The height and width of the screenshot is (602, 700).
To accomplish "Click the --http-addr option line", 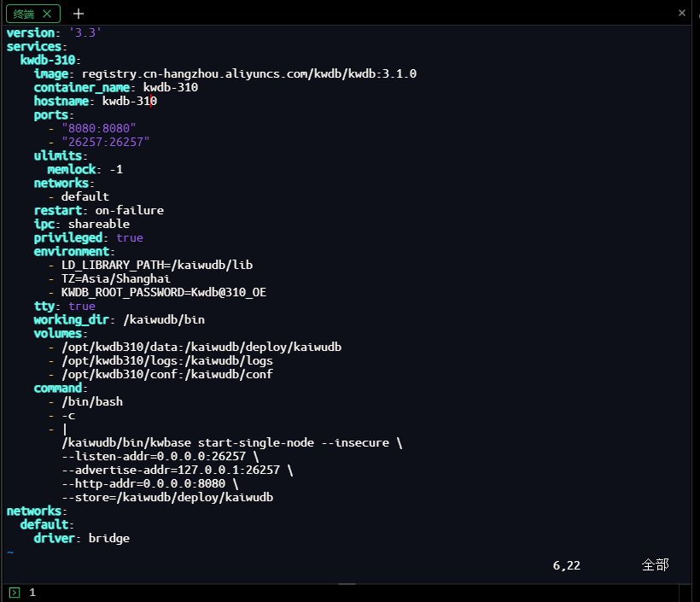I will tap(150, 483).
